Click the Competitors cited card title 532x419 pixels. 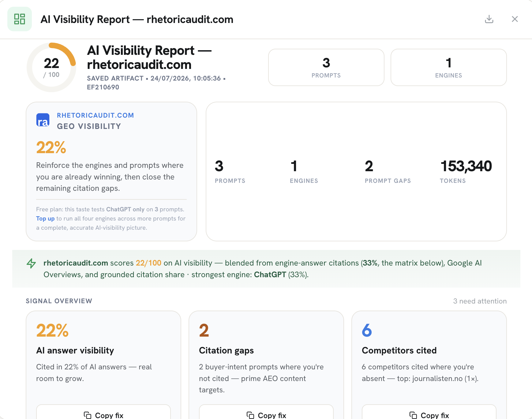(399, 350)
